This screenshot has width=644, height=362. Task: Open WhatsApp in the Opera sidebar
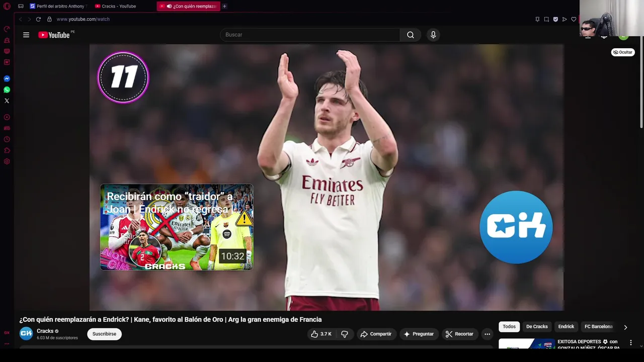point(7,89)
